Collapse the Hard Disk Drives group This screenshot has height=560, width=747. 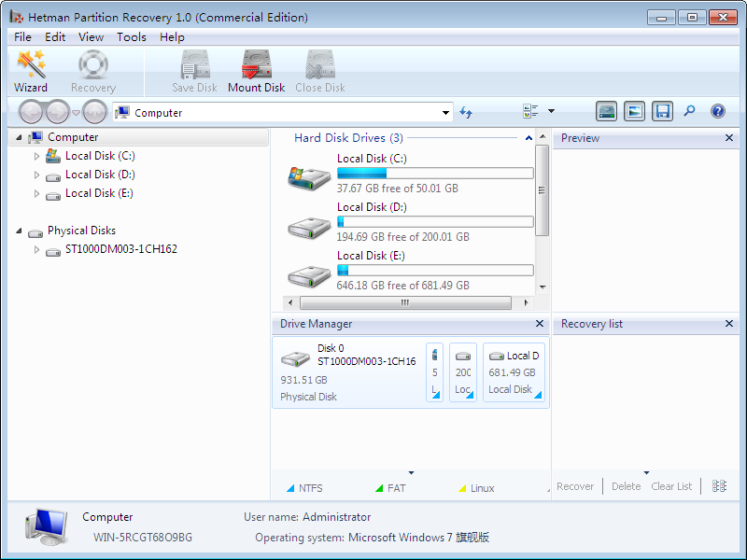pos(529,138)
